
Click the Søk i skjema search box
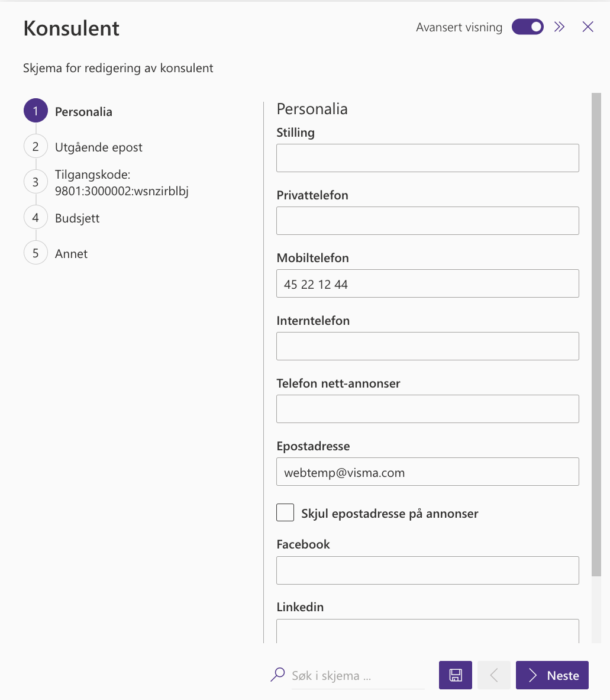(x=358, y=676)
